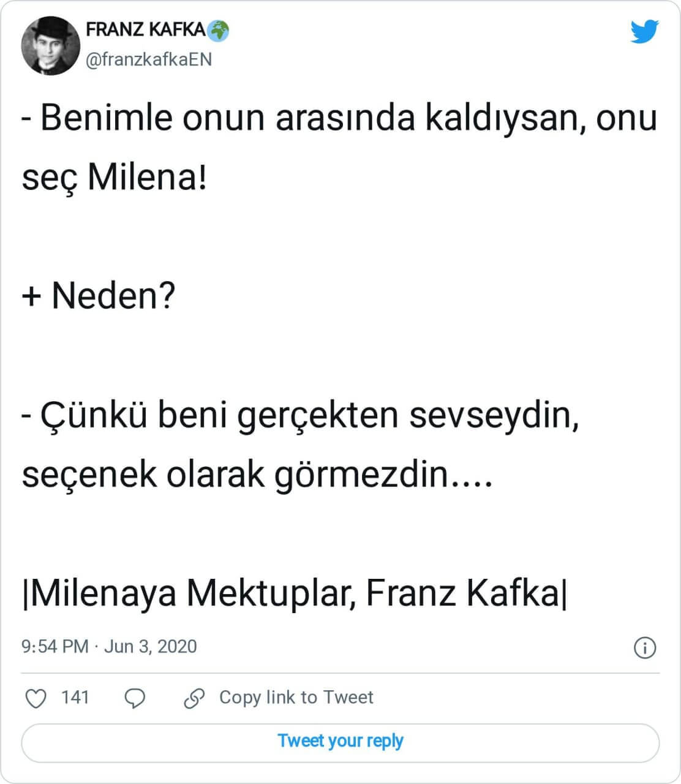Open Franz Kafka's profile avatar

pyautogui.click(x=51, y=46)
